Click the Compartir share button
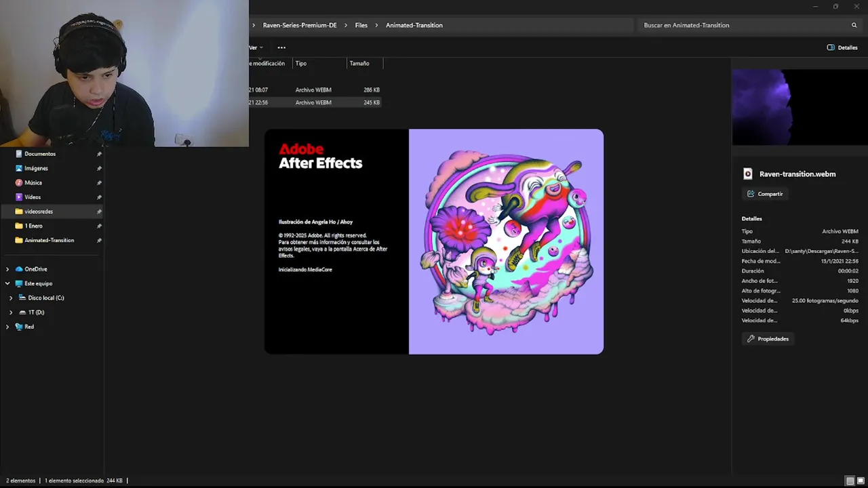 (765, 194)
